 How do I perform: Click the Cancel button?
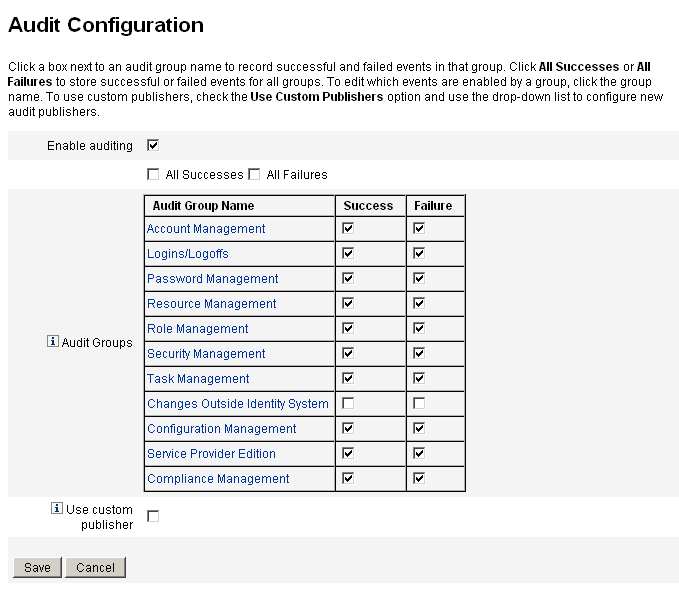tap(95, 568)
